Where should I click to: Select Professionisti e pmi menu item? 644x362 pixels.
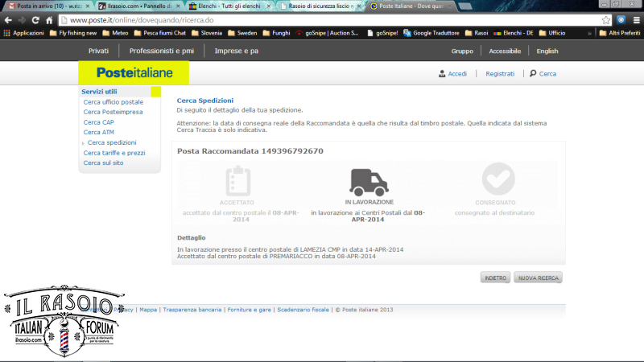coord(162,51)
